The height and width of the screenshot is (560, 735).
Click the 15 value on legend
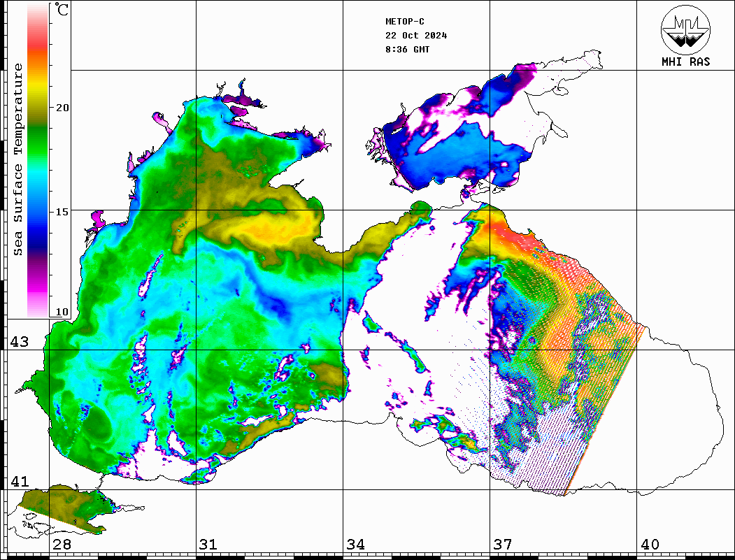(62, 212)
